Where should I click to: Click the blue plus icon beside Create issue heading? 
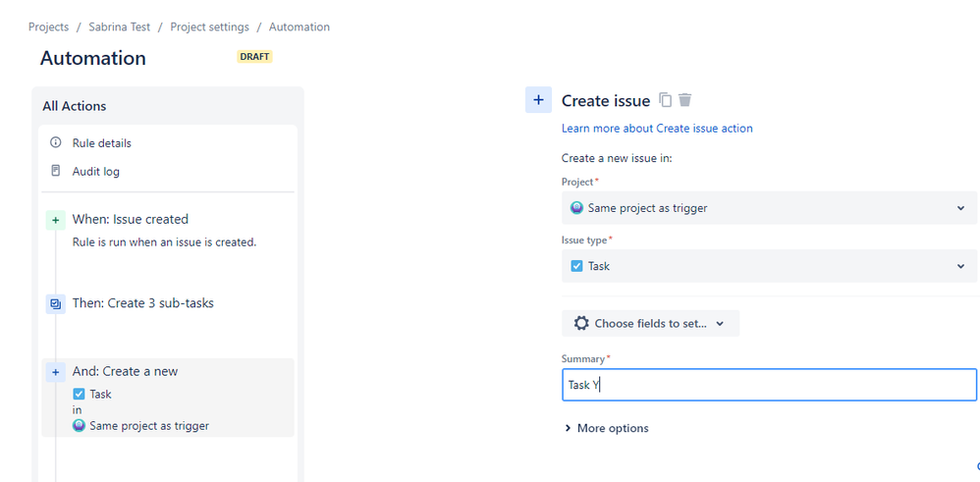coord(538,100)
